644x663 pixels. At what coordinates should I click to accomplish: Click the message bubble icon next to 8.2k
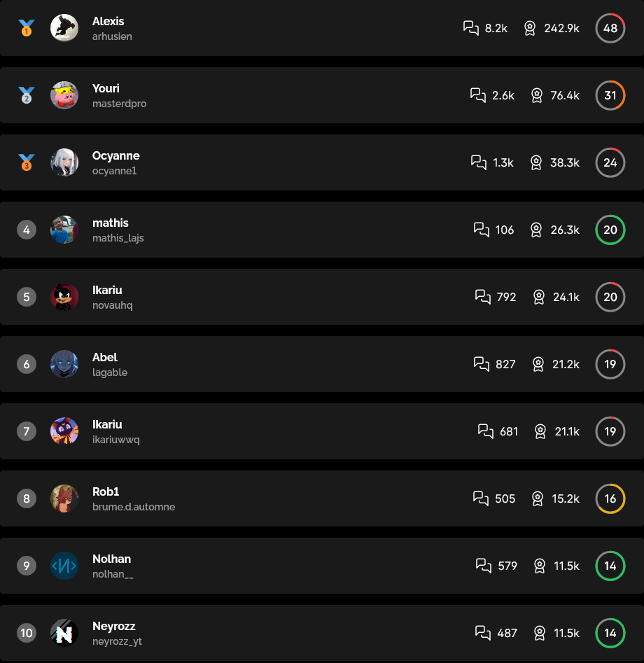(x=472, y=28)
